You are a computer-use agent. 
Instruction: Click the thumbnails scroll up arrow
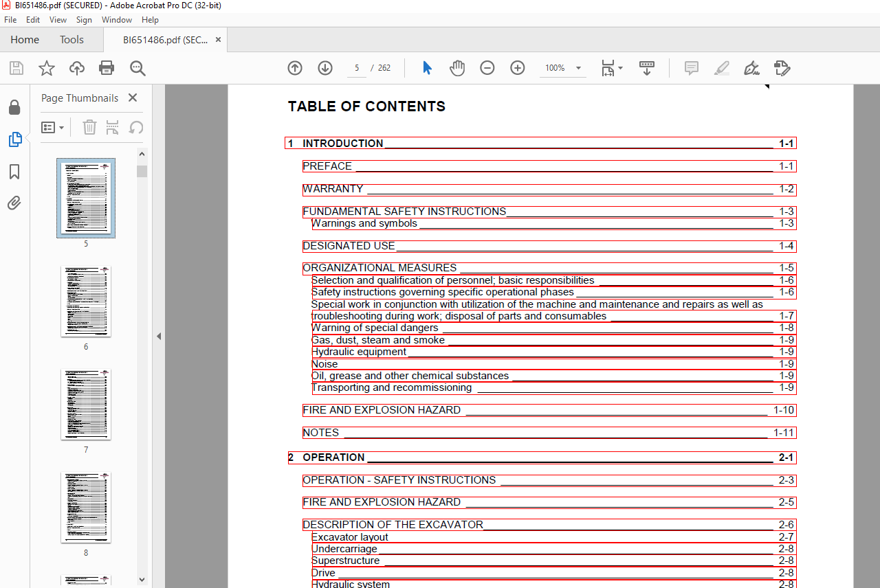click(x=142, y=154)
